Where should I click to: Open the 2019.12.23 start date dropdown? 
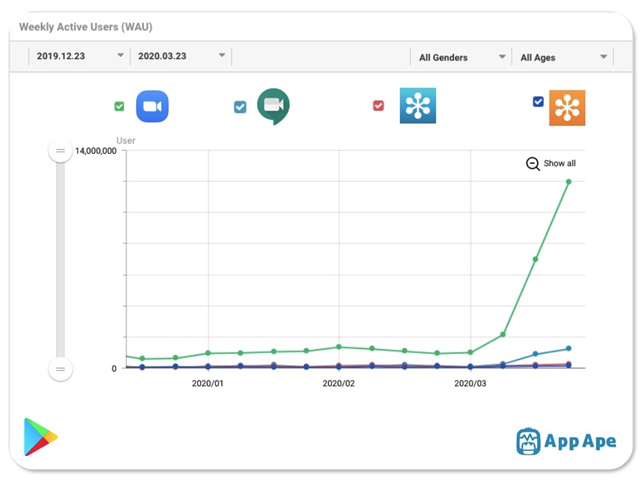pos(79,57)
